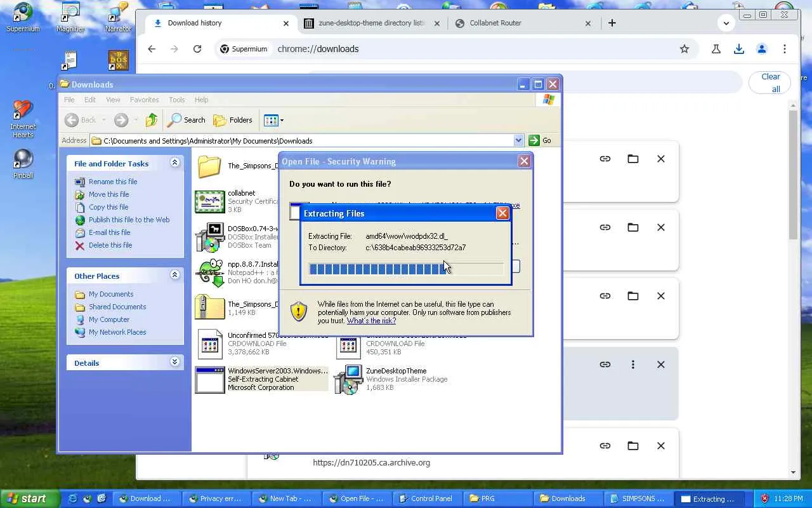812x508 pixels.
Task: Click the Explorer Back button
Action: [81, 120]
